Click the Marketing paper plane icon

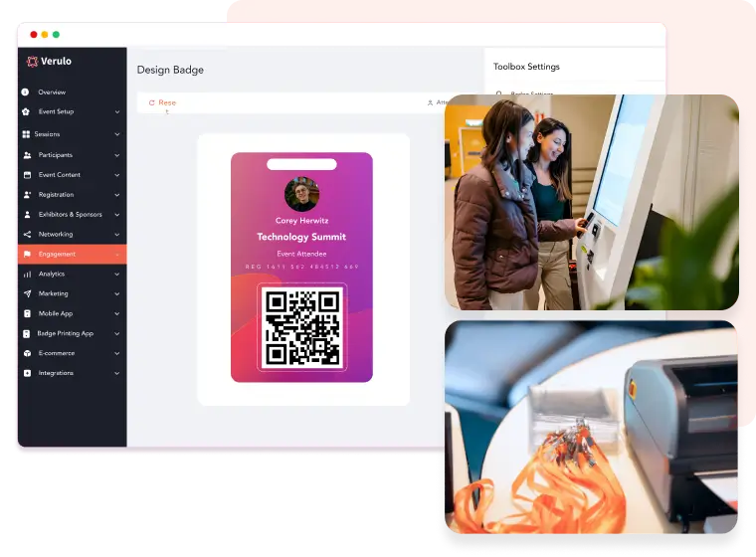[27, 293]
